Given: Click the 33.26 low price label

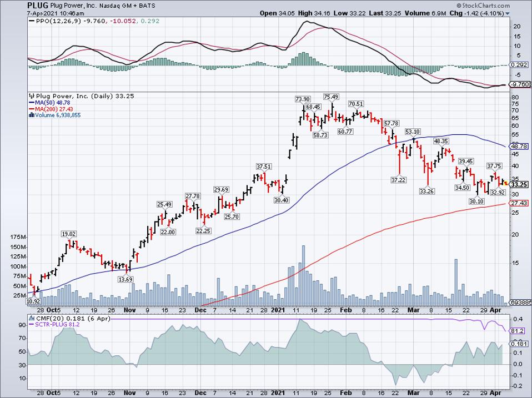Looking at the screenshot, I should [427, 191].
